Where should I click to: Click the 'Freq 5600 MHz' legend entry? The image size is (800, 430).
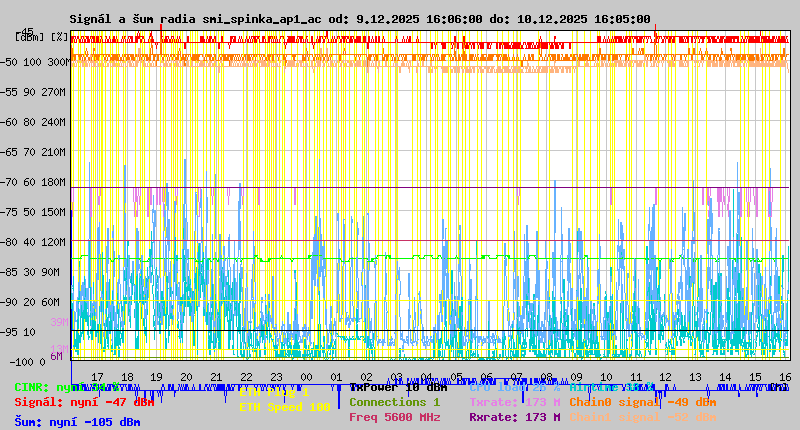pos(394,417)
